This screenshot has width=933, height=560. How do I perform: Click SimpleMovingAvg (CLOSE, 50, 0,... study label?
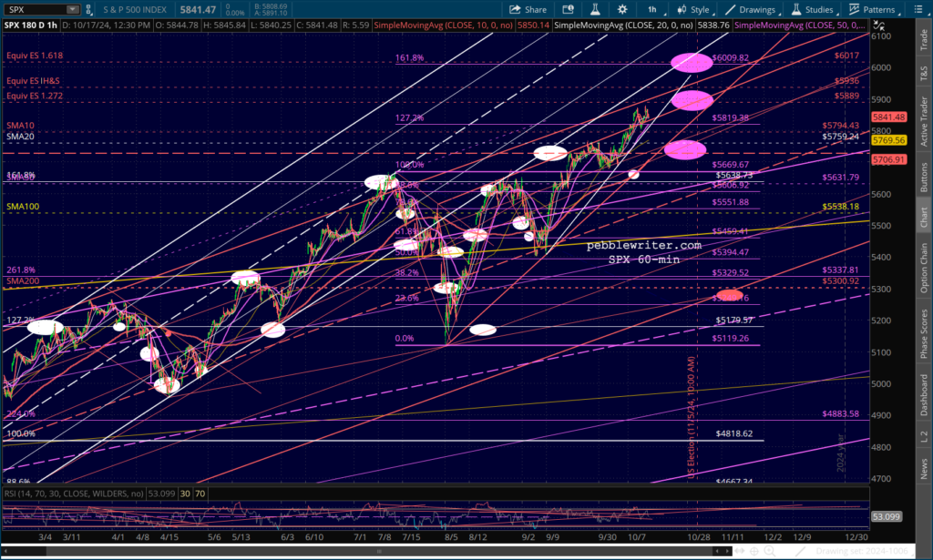(800, 25)
